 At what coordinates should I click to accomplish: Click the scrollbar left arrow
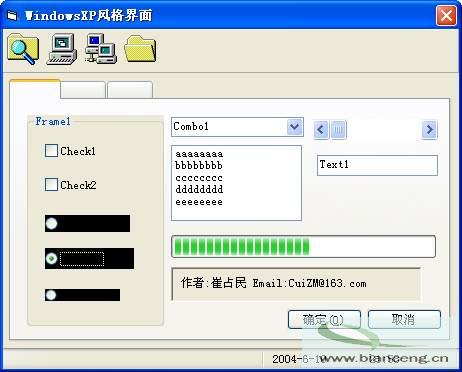click(321, 129)
